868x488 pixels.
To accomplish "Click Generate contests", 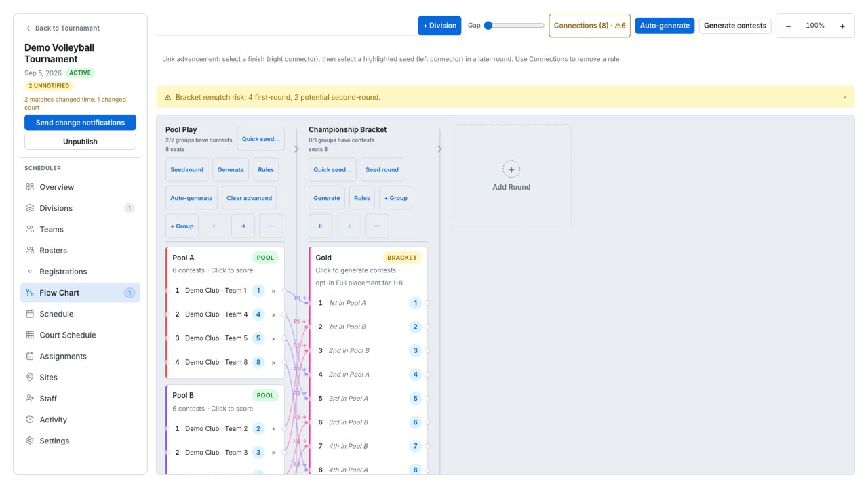I will (735, 26).
